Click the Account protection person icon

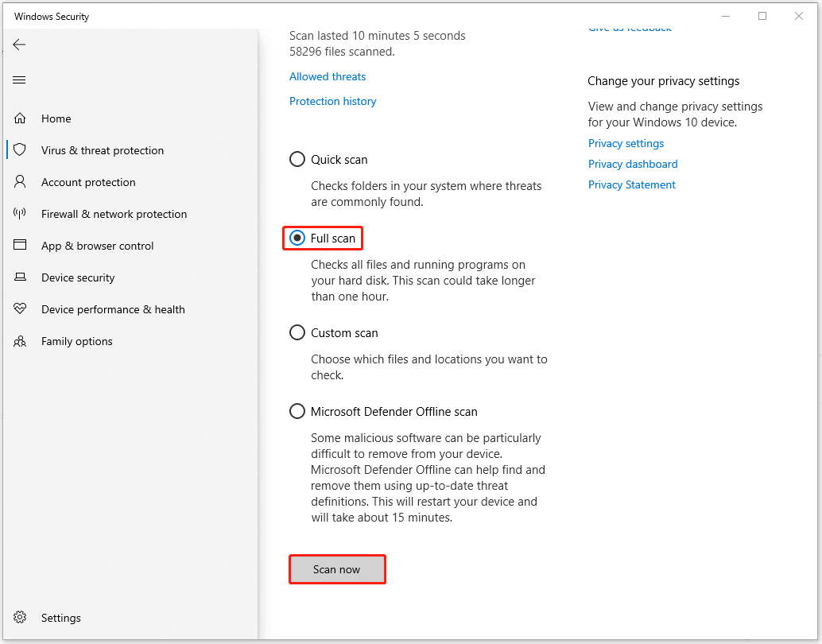[20, 181]
